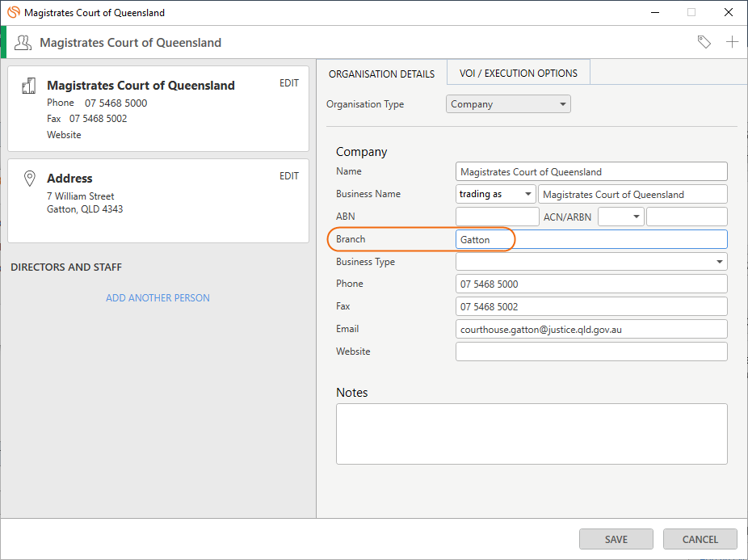Click the ABN input field
This screenshot has height=560, width=748.
498,217
